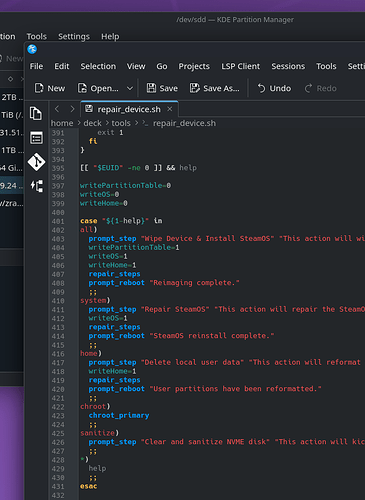
Task: Open the LSP Client menu
Action: tap(240, 66)
